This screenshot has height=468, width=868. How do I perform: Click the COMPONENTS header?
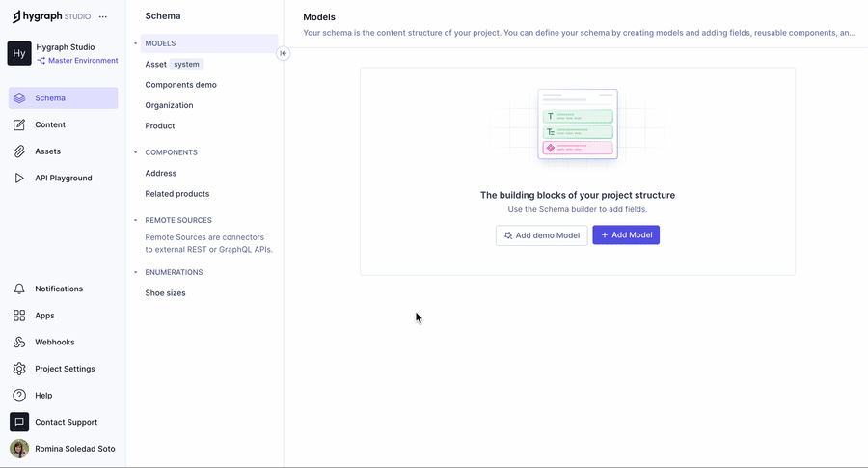(x=171, y=152)
